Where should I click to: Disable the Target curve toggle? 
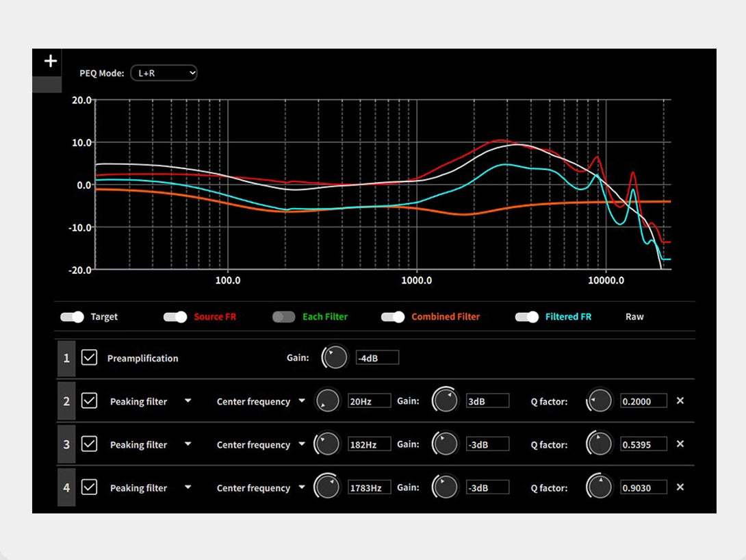[72, 317]
